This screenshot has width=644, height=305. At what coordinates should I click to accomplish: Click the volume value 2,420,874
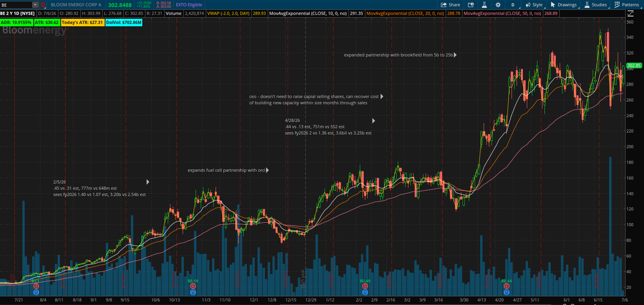coord(194,12)
